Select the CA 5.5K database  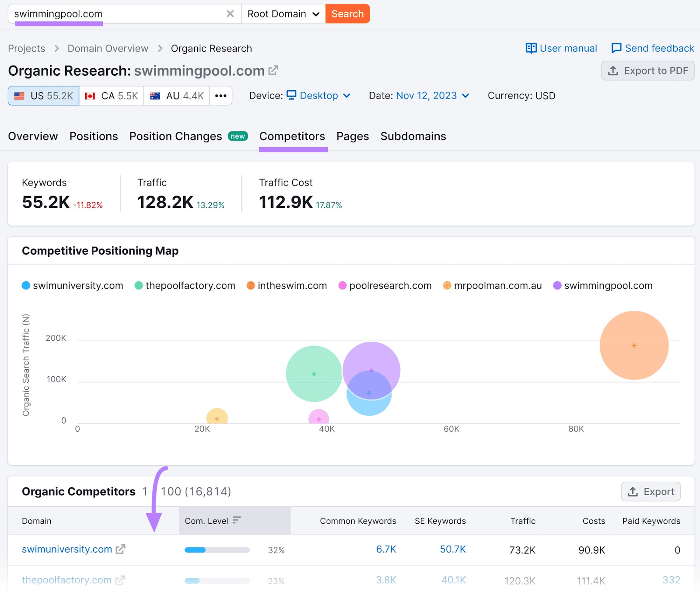112,96
